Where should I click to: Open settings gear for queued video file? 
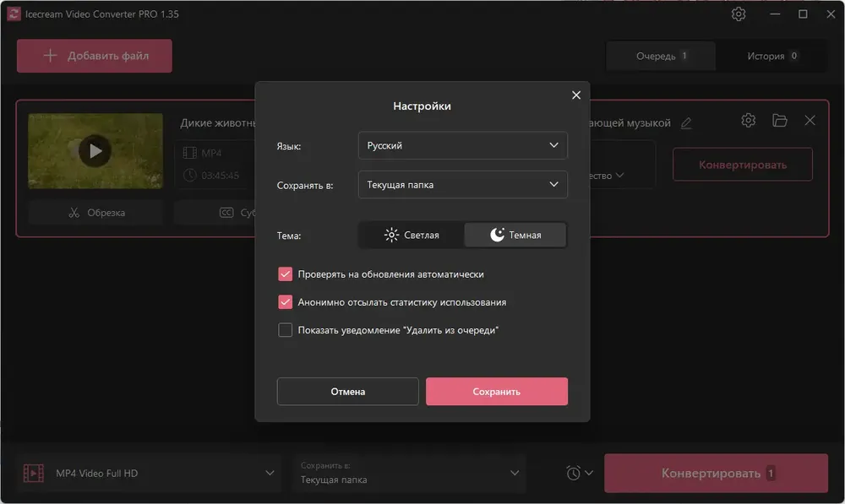(748, 120)
